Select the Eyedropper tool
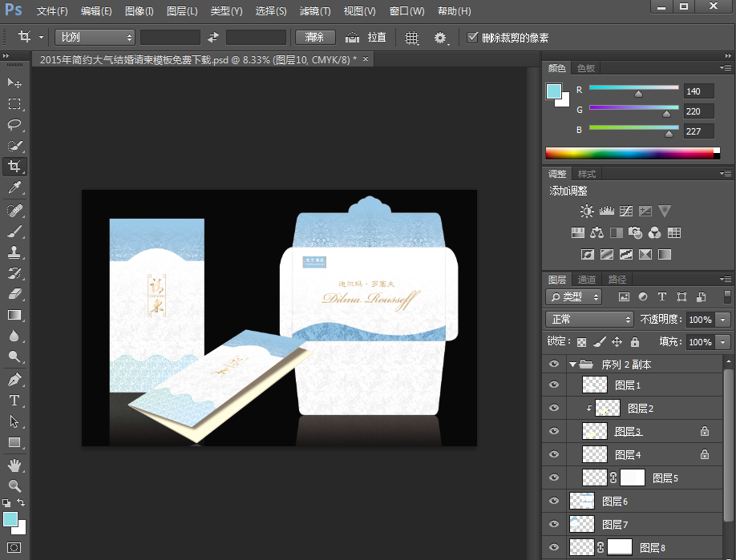This screenshot has width=736, height=560. (x=14, y=188)
